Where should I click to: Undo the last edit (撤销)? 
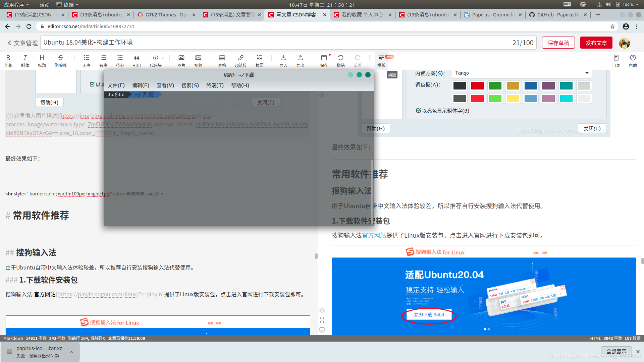[x=341, y=61]
